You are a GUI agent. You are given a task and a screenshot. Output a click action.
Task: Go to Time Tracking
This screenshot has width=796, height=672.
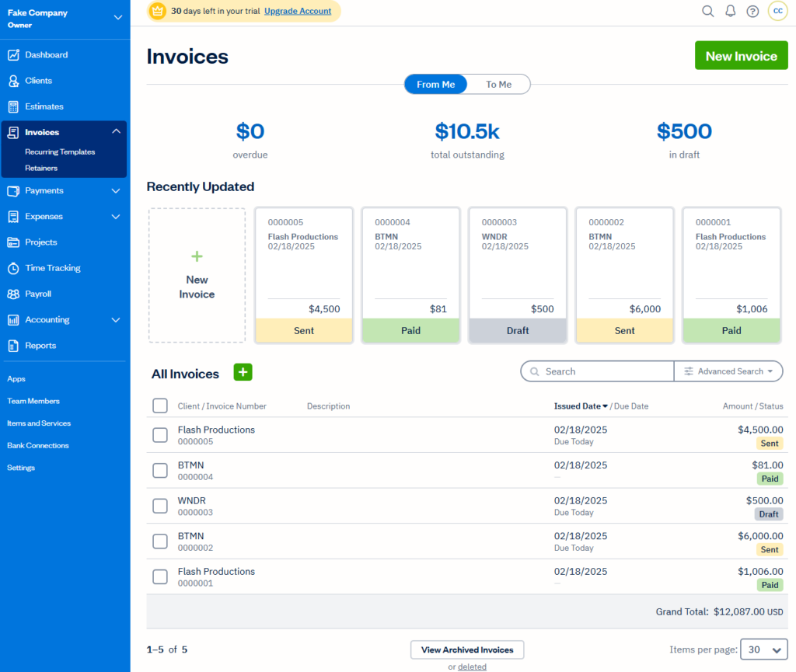tap(53, 268)
